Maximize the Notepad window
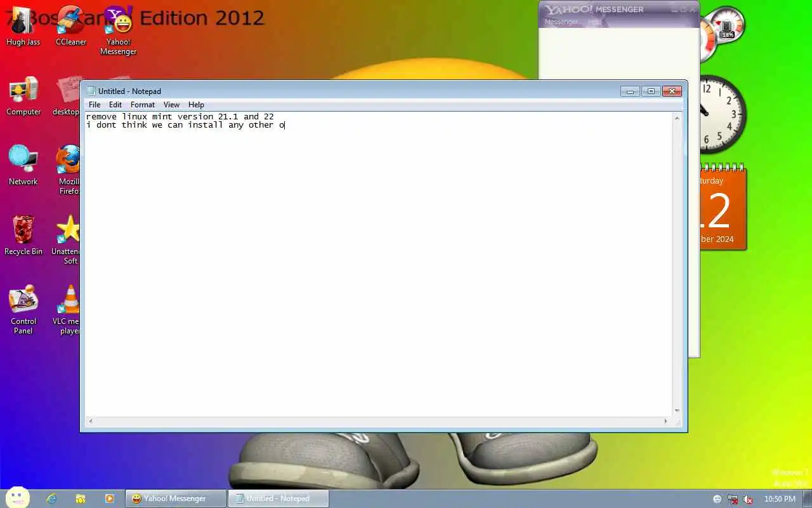This screenshot has width=812, height=508. pos(651,91)
